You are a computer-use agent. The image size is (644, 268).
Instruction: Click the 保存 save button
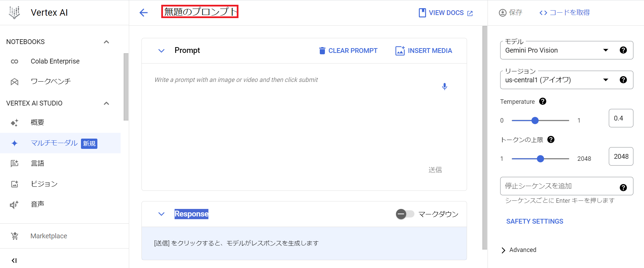(x=510, y=13)
